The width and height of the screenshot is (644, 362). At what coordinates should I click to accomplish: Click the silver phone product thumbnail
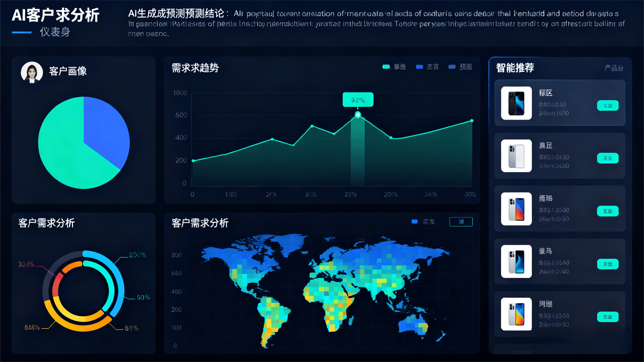coord(516,156)
